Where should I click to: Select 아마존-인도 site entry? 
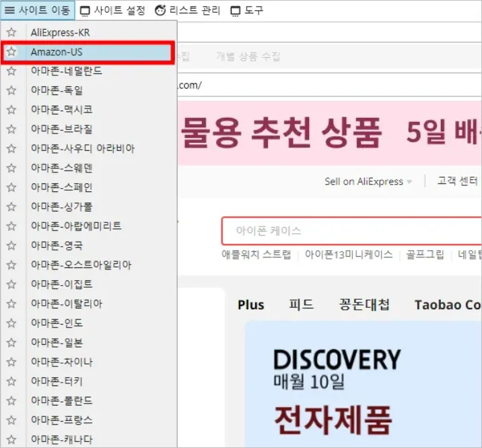coord(89,323)
